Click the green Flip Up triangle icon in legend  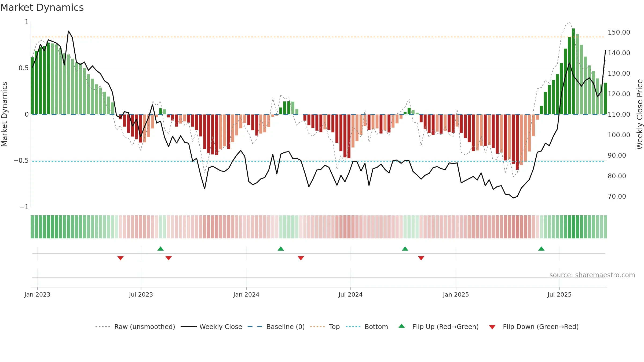[x=402, y=326]
